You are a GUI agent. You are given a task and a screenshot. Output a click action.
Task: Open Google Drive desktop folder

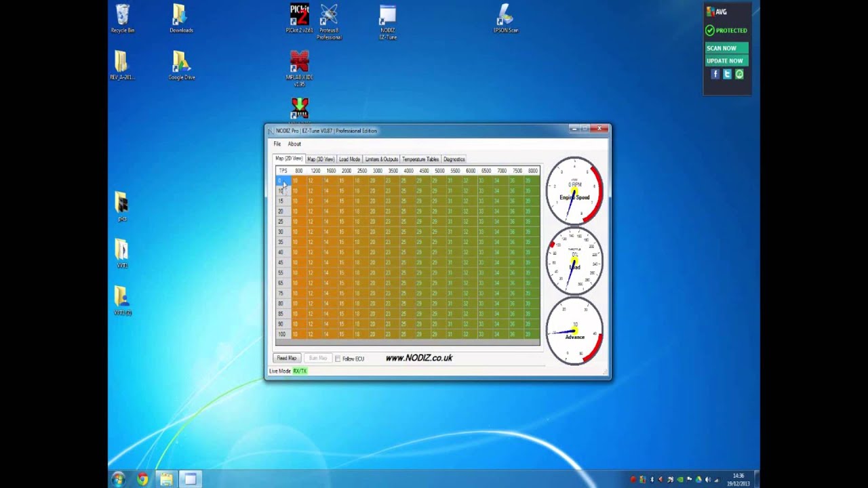coord(181,66)
